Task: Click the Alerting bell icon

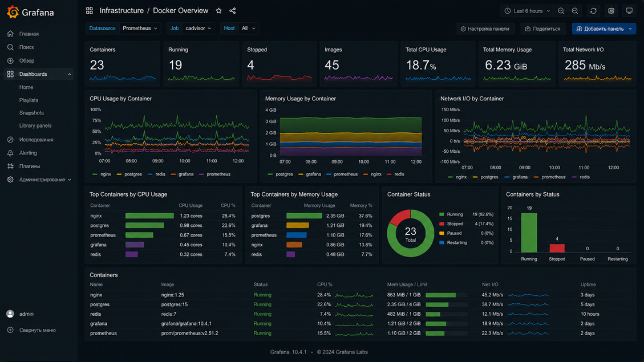Action: (x=10, y=153)
